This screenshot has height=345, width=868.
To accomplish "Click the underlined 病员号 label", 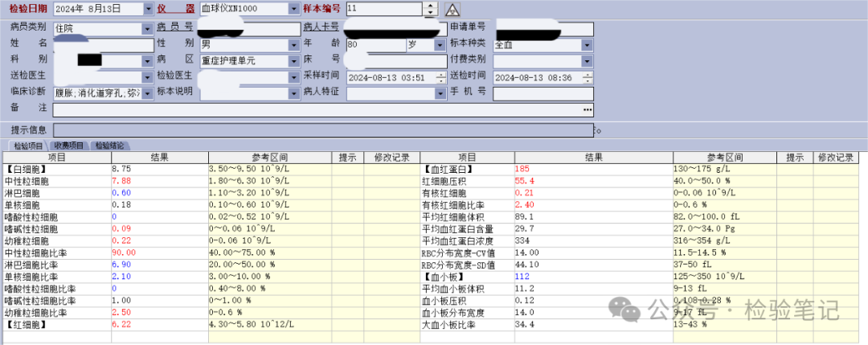I will point(174,27).
